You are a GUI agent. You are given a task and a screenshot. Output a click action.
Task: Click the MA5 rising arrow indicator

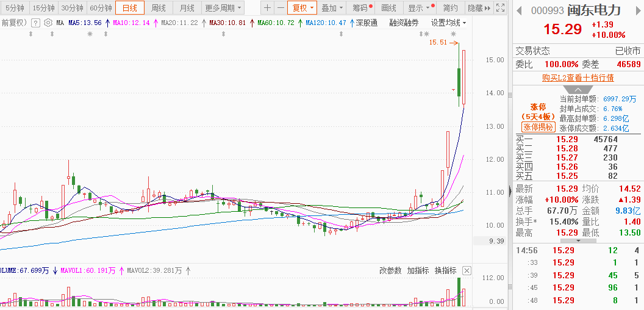tap(107, 23)
